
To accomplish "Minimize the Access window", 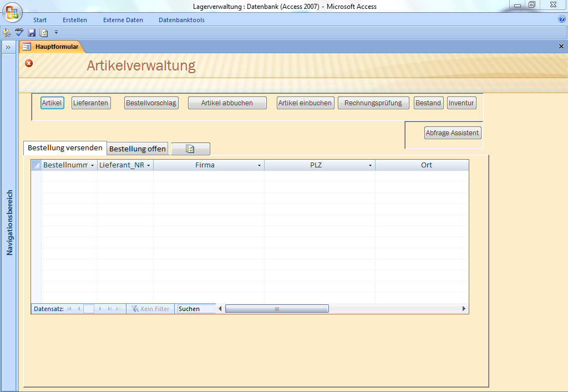I will click(518, 4).
